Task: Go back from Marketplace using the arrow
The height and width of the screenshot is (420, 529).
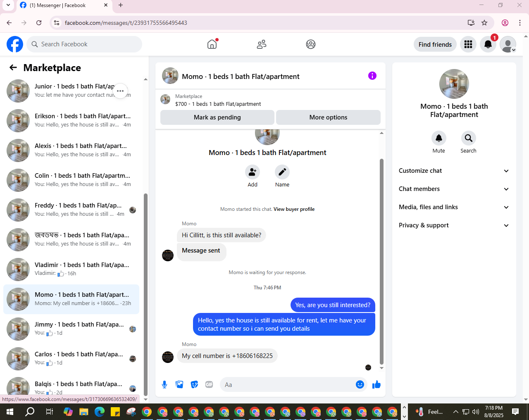Action: point(13,67)
